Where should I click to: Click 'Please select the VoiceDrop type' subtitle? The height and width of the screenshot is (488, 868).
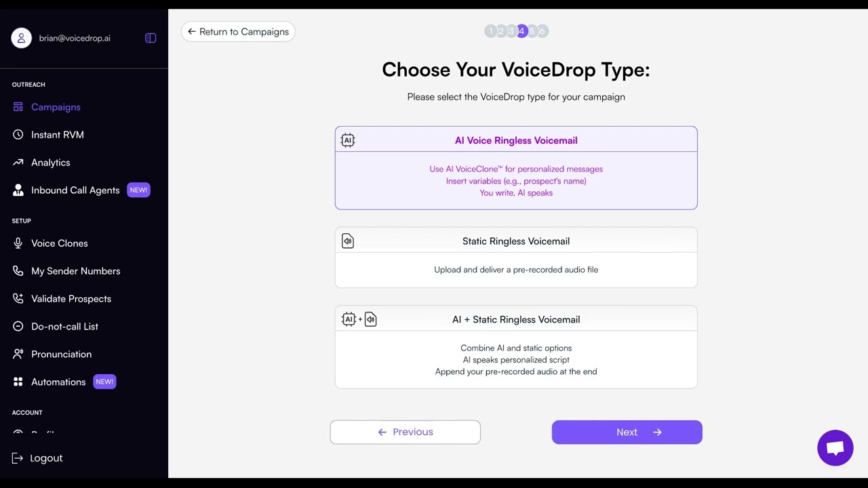516,97
